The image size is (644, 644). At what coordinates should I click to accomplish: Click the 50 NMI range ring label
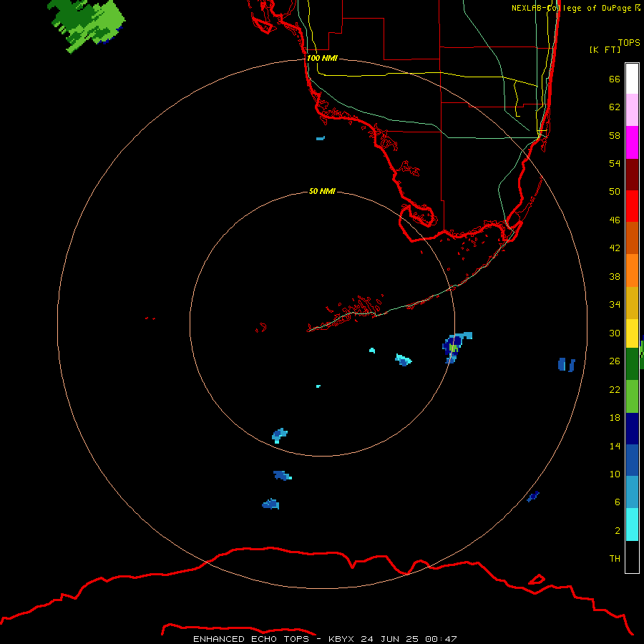322,191
